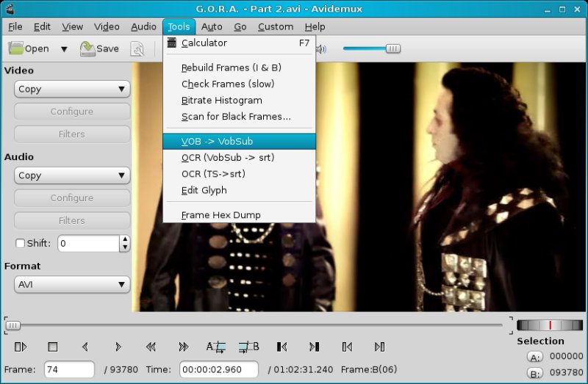
Task: Set selection marker B
Action: [x=248, y=347]
